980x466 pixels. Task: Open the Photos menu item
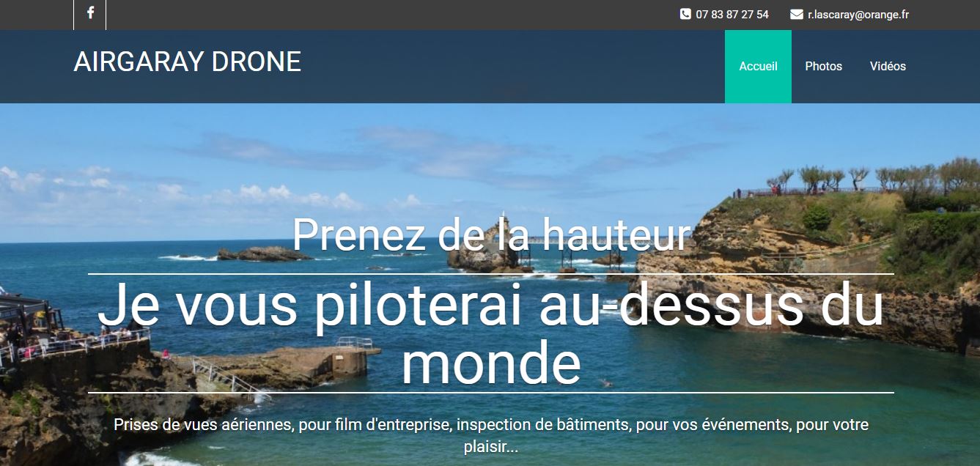pos(824,66)
